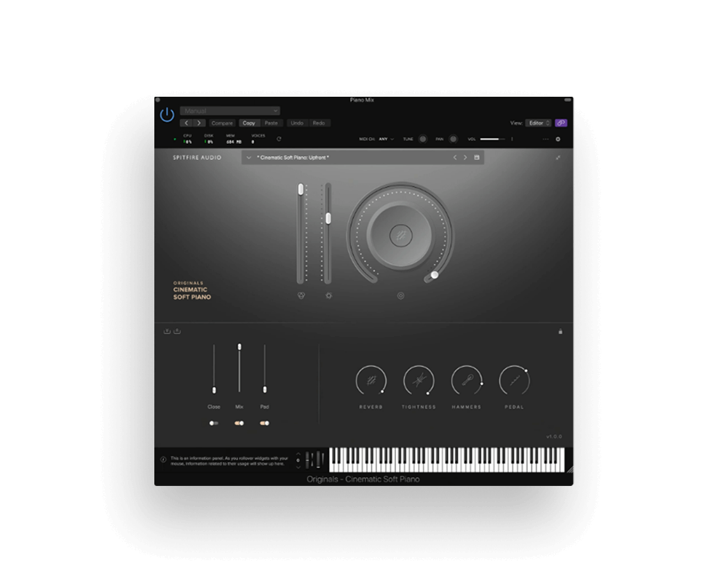Click the Tune knob
The image size is (728, 582).
click(423, 139)
